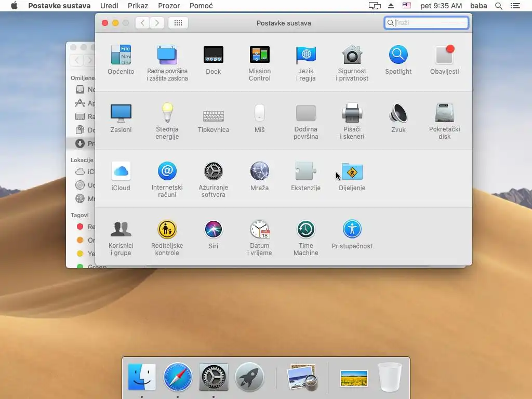The image size is (532, 399).
Task: Open Mission Control preferences
Action: (260, 63)
